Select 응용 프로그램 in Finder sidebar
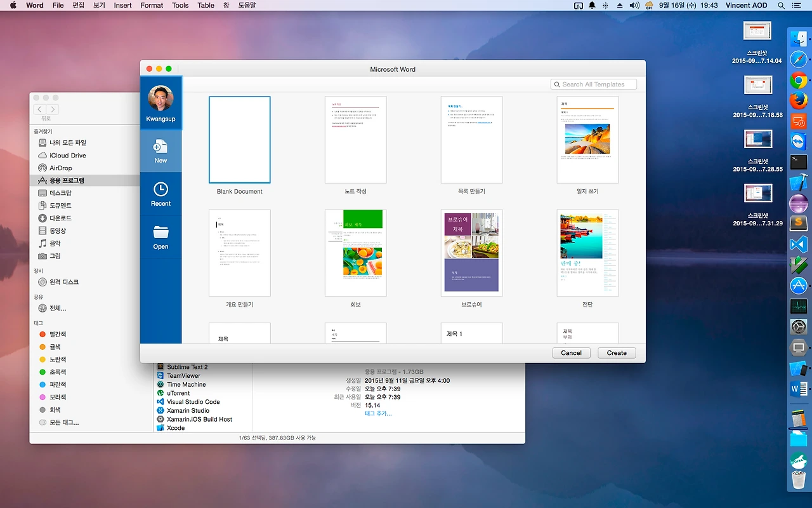This screenshot has width=812, height=508. tap(84, 180)
